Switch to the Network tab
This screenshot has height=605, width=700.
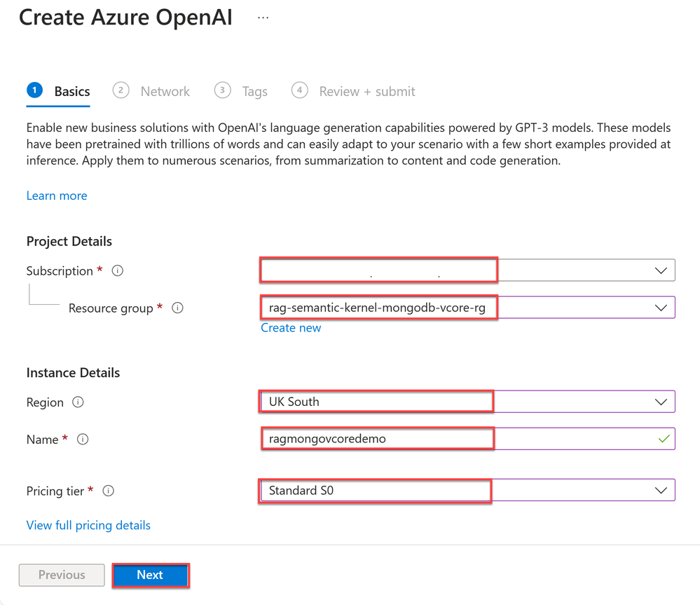tap(151, 92)
